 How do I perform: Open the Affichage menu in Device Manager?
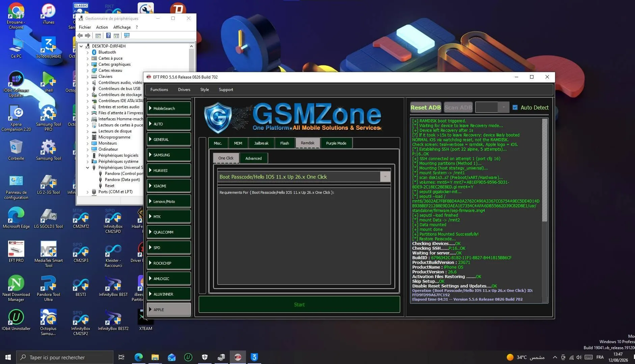pos(122,27)
